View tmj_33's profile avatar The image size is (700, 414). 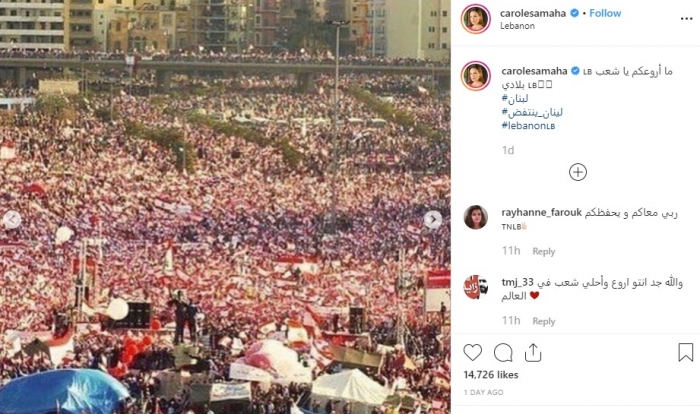tap(476, 287)
